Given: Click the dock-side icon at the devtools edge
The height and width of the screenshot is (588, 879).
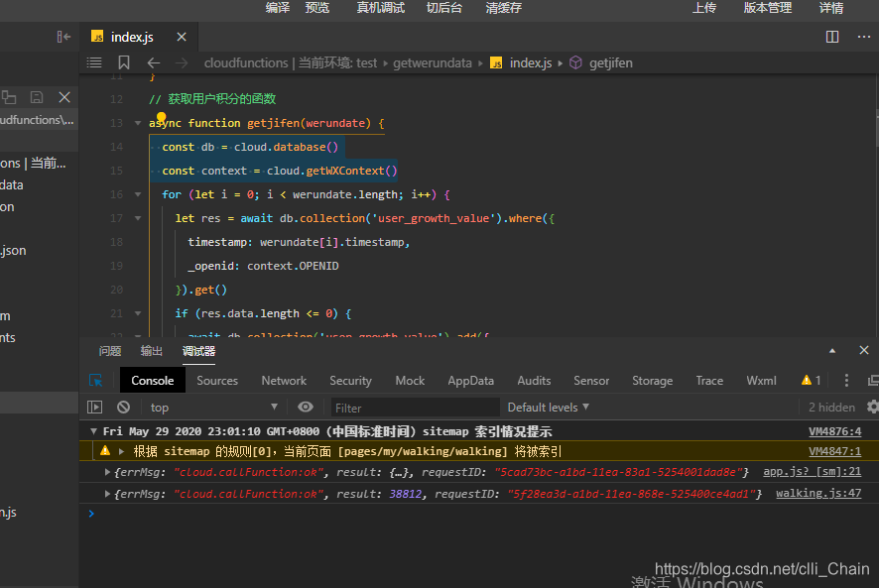Looking at the screenshot, I should (x=873, y=381).
